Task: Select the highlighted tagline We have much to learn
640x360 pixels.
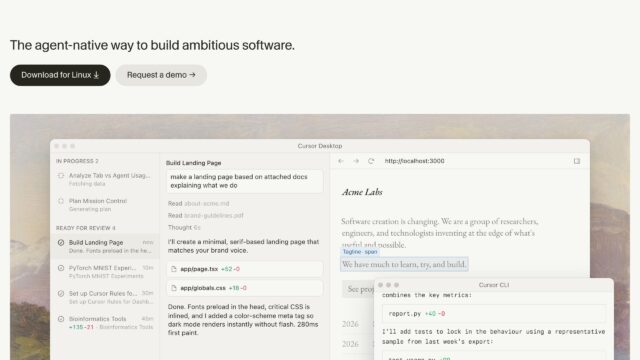Action: click(404, 264)
